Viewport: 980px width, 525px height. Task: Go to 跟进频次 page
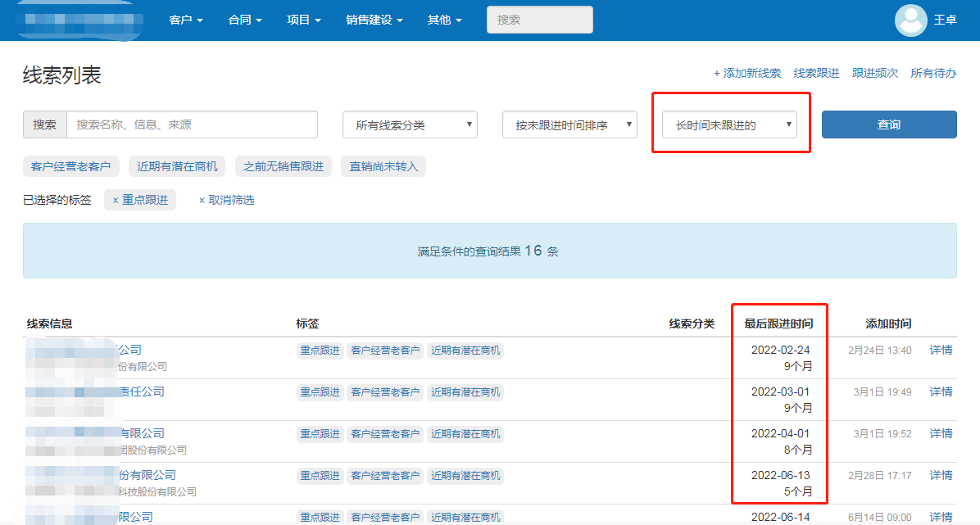pos(874,73)
